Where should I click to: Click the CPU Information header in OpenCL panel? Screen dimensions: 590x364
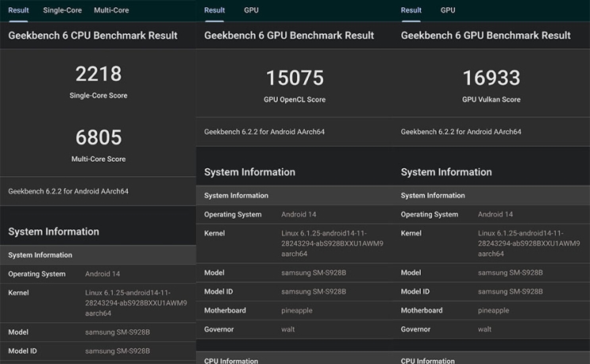(x=231, y=361)
